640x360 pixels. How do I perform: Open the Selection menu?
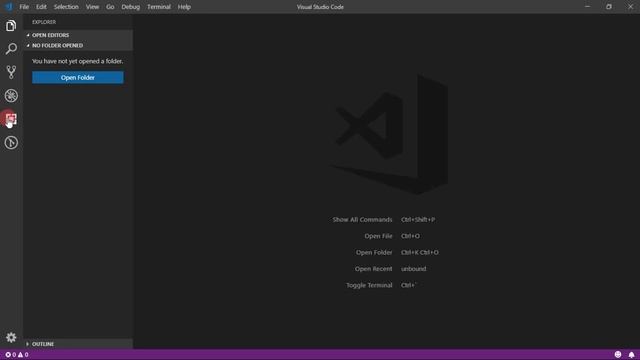66,7
